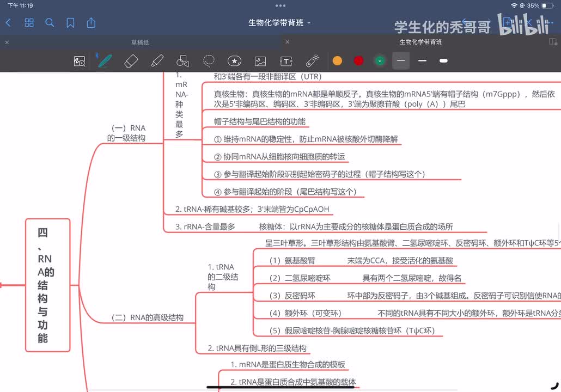Image resolution: width=561 pixels, height=392 pixels.
Task: Tap the 2. tRNA是蛋白质合成中氨基酸的载体 line
Action: tap(293, 382)
